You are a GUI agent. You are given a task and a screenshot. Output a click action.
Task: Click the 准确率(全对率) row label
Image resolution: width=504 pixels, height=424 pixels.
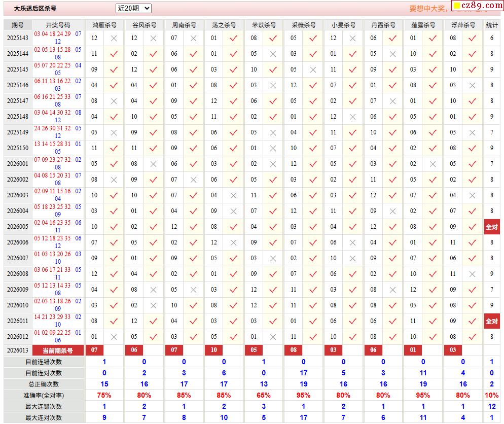[x=44, y=396]
